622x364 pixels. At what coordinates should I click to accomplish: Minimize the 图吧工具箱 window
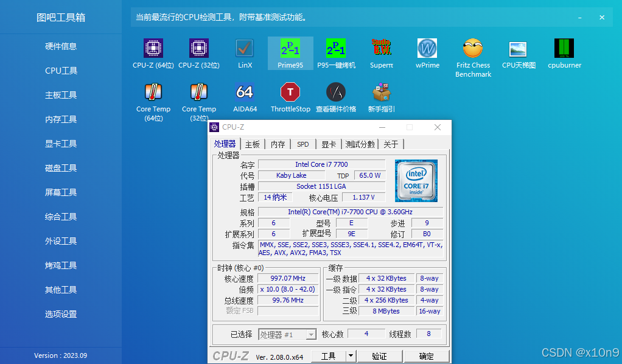(579, 18)
